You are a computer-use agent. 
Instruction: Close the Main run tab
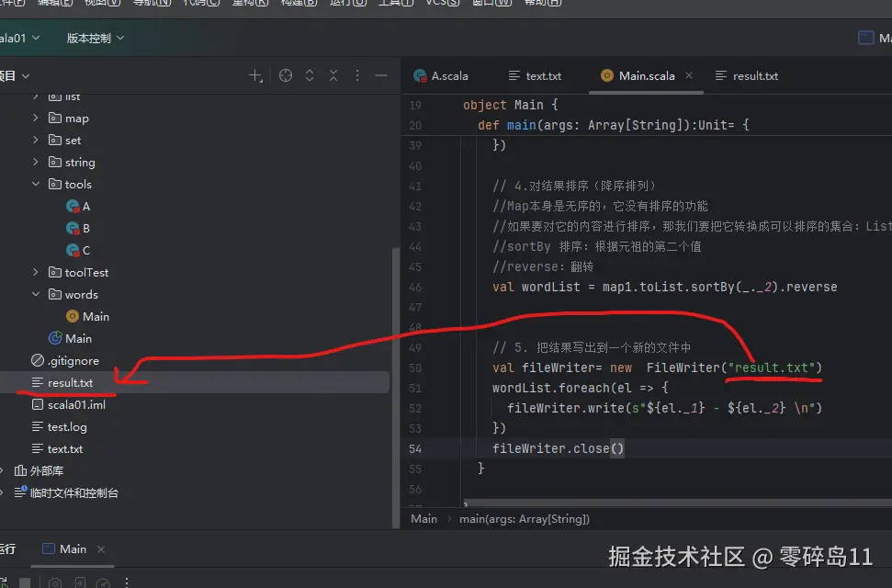click(x=101, y=549)
